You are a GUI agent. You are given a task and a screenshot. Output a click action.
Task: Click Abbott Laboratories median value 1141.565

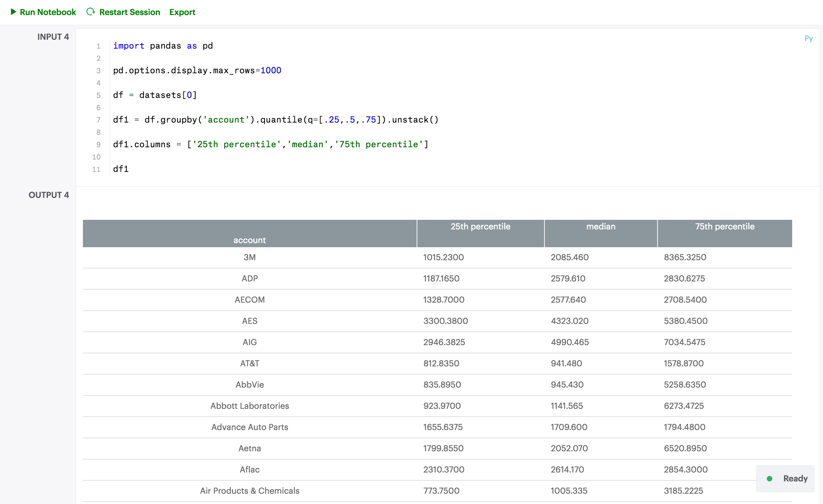[567, 406]
